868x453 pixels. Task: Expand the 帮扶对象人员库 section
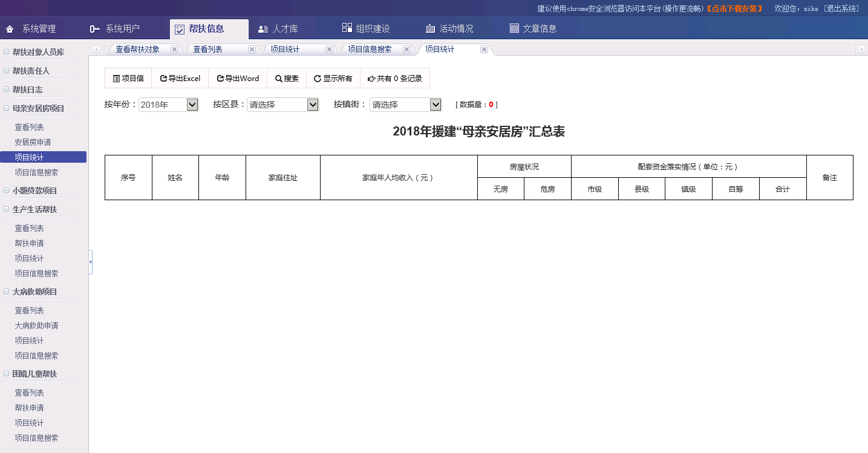(x=6, y=53)
